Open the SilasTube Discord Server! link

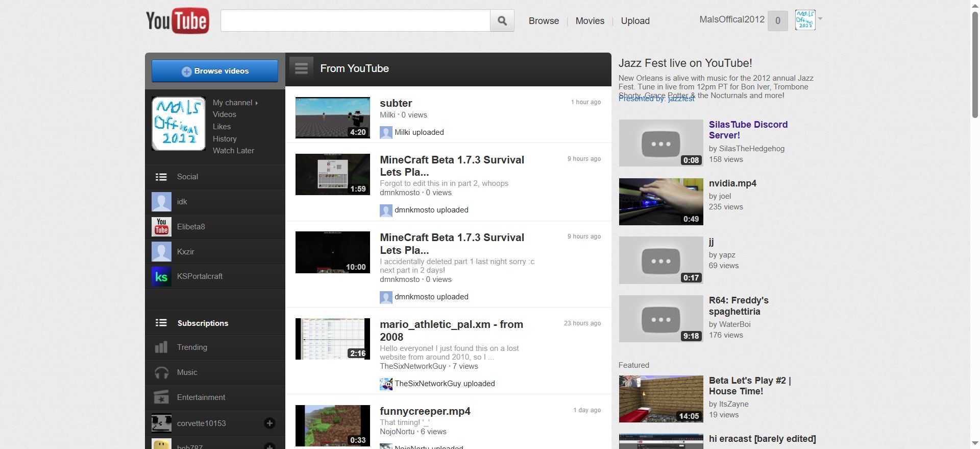[748, 130]
